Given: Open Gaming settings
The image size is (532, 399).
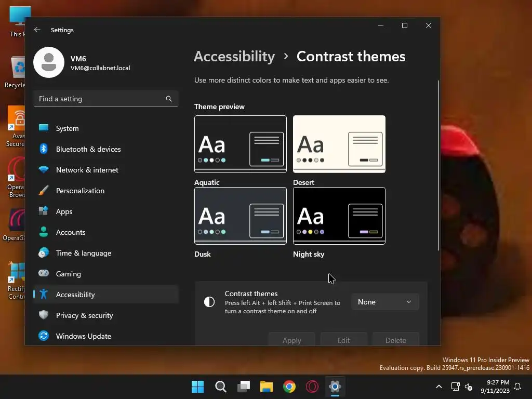Looking at the screenshot, I should [106, 273].
